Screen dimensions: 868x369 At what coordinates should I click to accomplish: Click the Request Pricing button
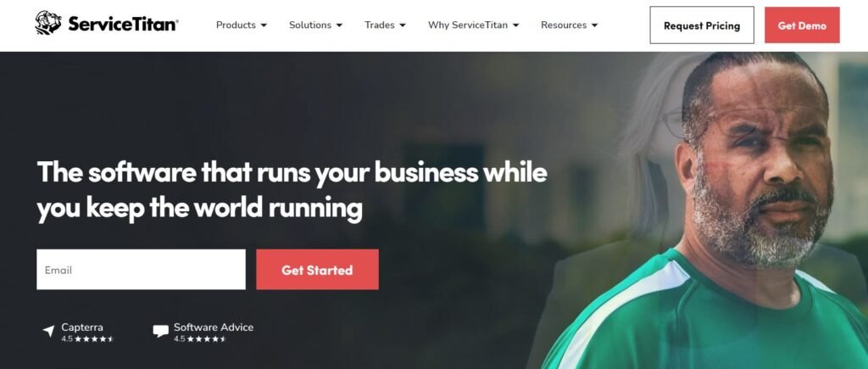[702, 25]
